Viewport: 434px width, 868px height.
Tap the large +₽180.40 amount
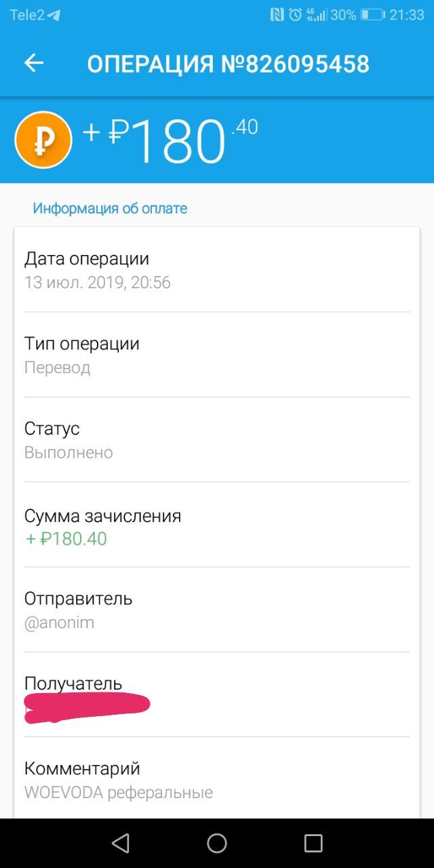pyautogui.click(x=170, y=141)
